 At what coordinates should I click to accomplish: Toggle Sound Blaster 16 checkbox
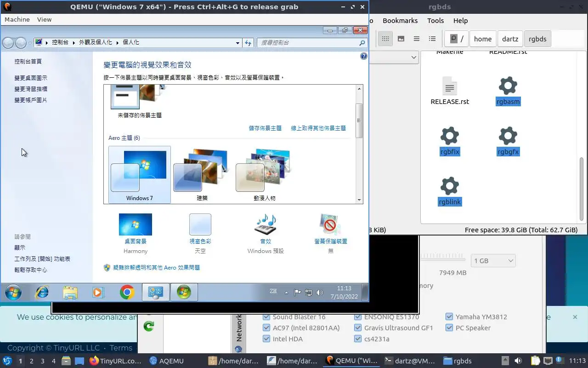[266, 317]
